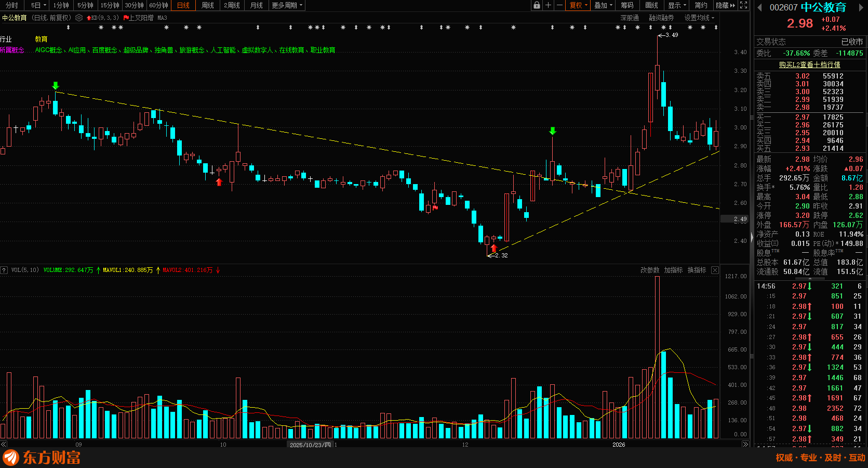Click the 买一 price 2.97 row
The width and height of the screenshot is (868, 468).
(809, 117)
